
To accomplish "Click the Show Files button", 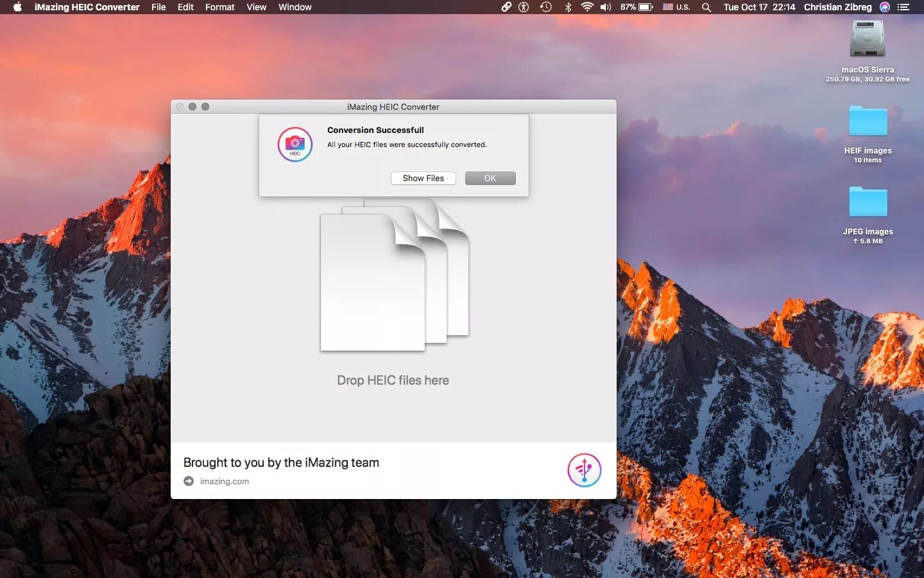I will [423, 178].
